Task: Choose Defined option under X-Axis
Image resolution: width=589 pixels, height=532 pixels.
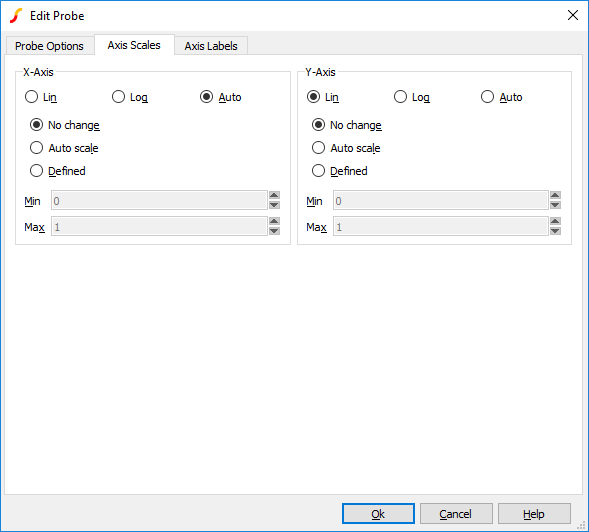Action: pyautogui.click(x=58, y=171)
